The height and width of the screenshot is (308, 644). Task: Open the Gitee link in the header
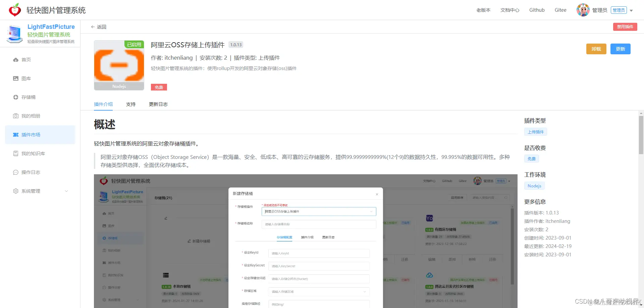560,10
